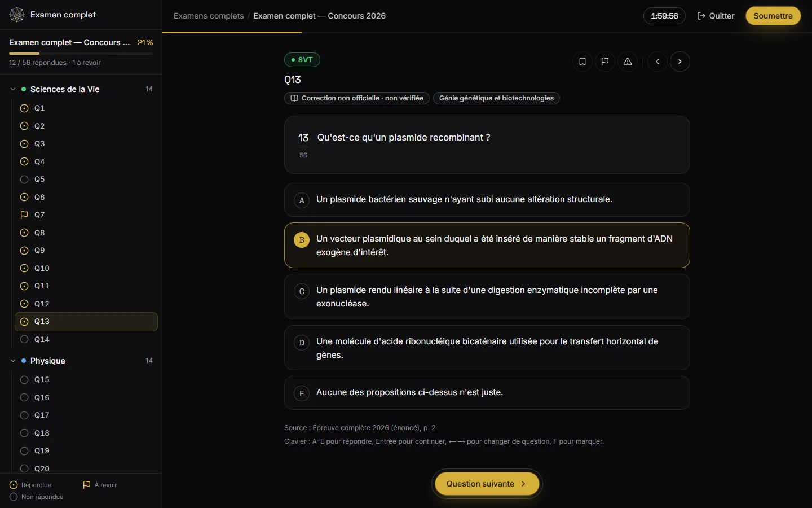
Task: Jump to question Q12
Action: [x=86, y=304]
